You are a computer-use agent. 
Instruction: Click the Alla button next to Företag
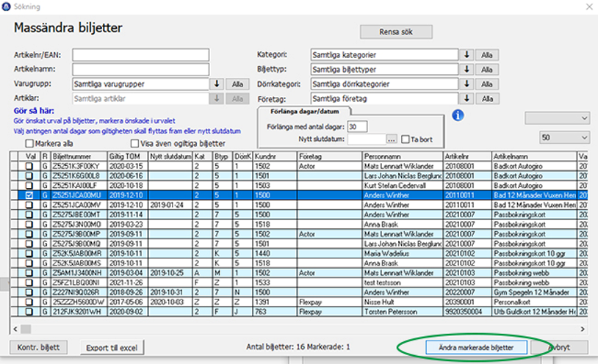click(x=486, y=98)
